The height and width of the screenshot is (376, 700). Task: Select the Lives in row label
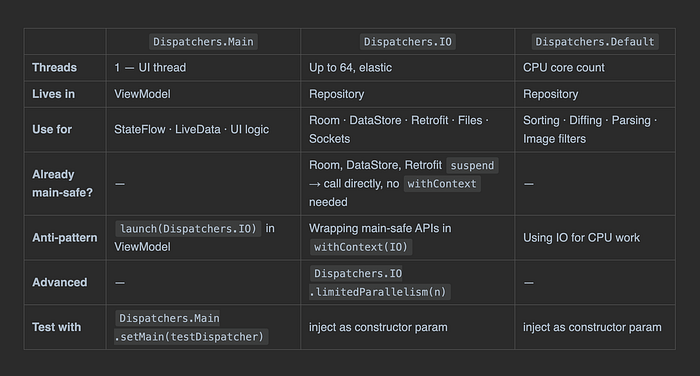[x=54, y=94]
